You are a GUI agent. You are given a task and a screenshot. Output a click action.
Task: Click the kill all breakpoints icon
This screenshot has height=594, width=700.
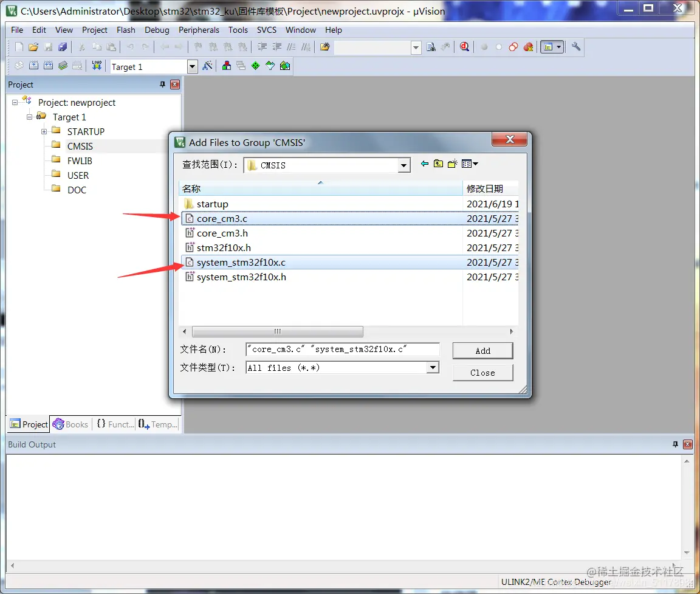[528, 47]
